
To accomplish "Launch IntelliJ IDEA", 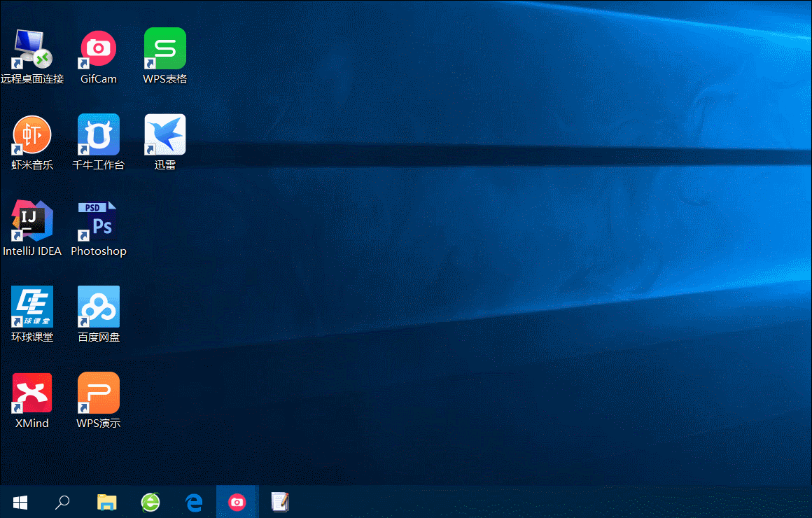I will tap(32, 220).
